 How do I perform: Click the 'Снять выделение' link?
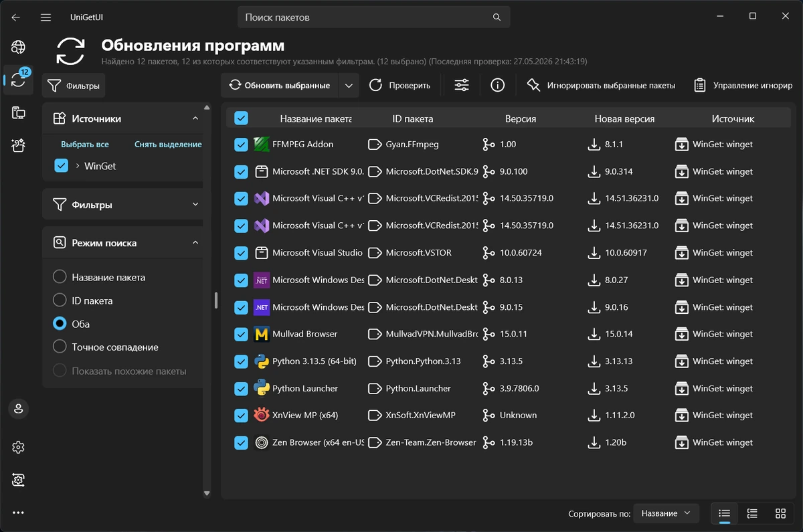[x=168, y=144]
